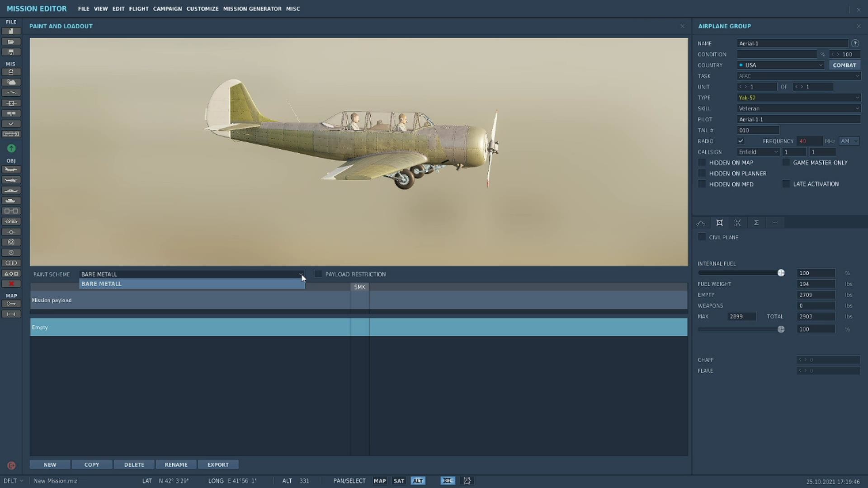Click the INTERNAL FUEL slider handle
Viewport: 868px width, 488px height.
click(781, 273)
